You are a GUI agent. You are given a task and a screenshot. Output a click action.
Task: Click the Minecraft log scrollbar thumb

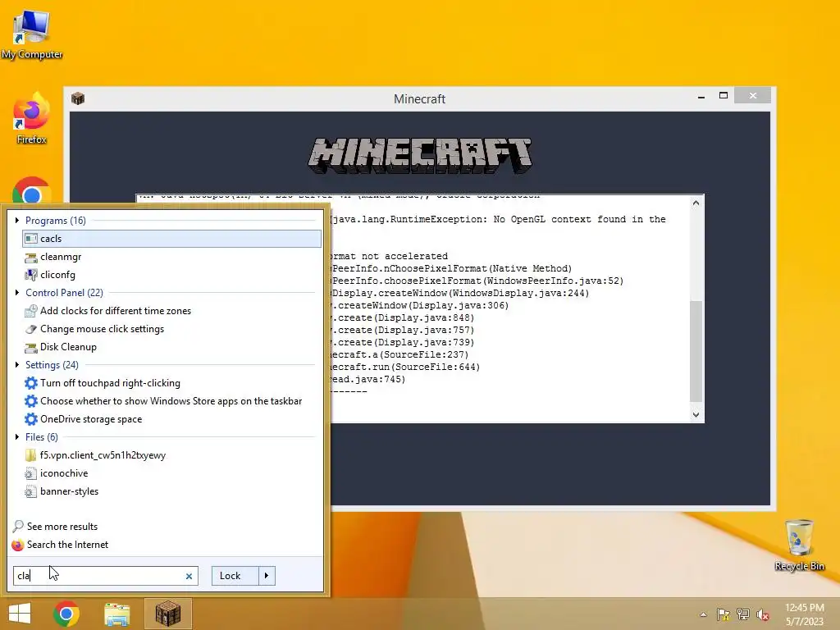[696, 351]
